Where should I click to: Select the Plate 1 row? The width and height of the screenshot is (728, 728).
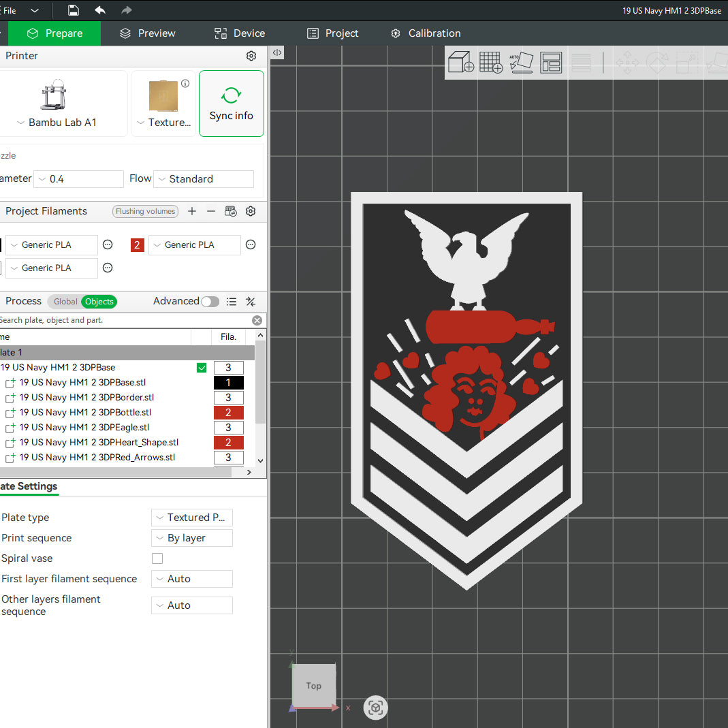point(127,352)
